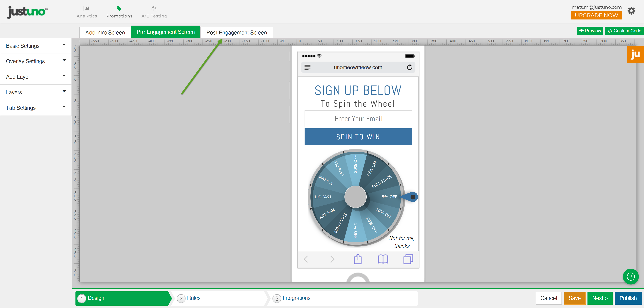The height and width of the screenshot is (308, 644).
Task: Expand the Basic Settings panel
Action: click(36, 46)
